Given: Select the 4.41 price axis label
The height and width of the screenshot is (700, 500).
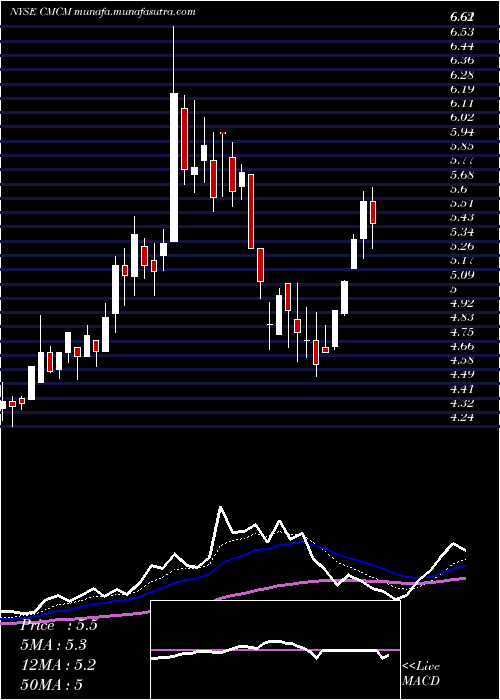Looking at the screenshot, I should tap(462, 389).
